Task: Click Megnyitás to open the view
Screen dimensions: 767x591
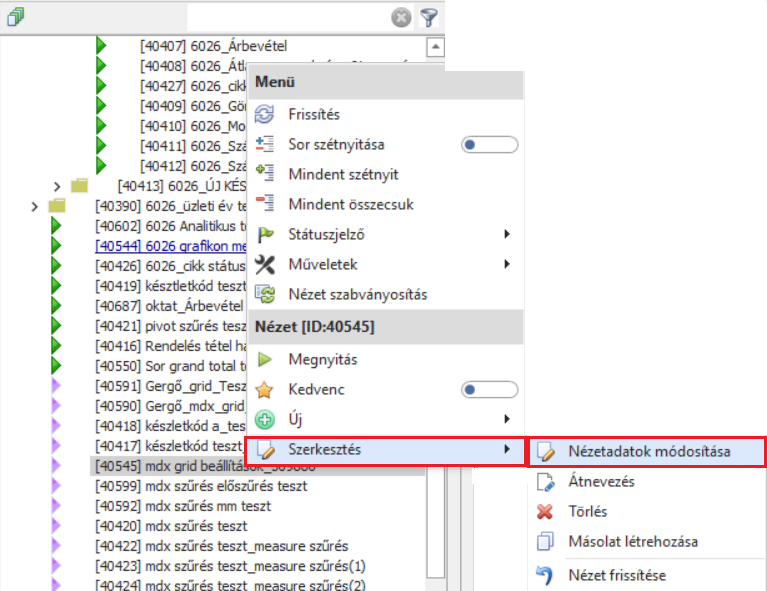Action: 323,359
